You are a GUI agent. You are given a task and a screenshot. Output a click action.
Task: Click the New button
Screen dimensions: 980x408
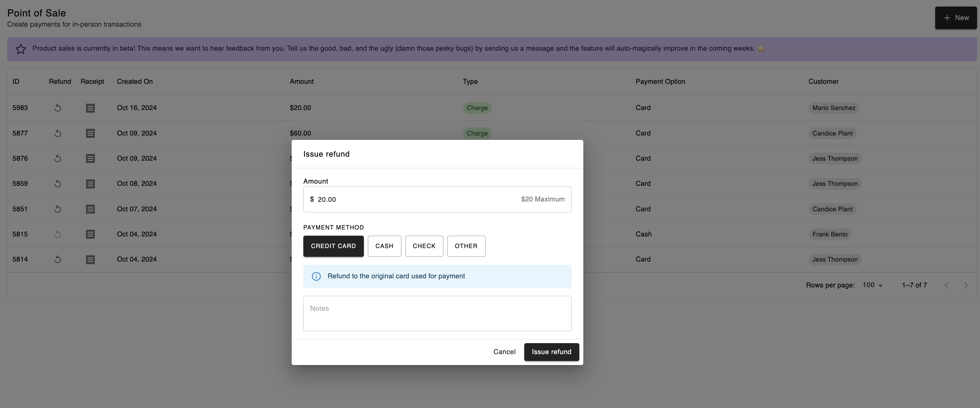click(955, 18)
